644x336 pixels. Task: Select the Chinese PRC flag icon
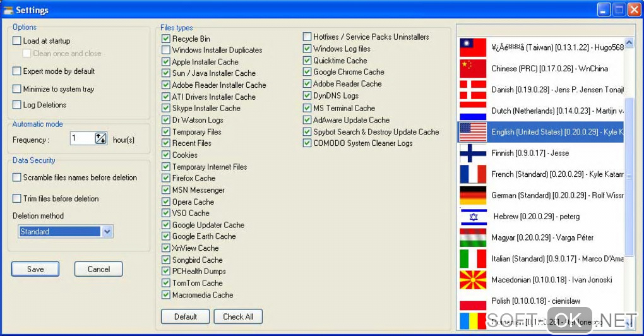[473, 69]
